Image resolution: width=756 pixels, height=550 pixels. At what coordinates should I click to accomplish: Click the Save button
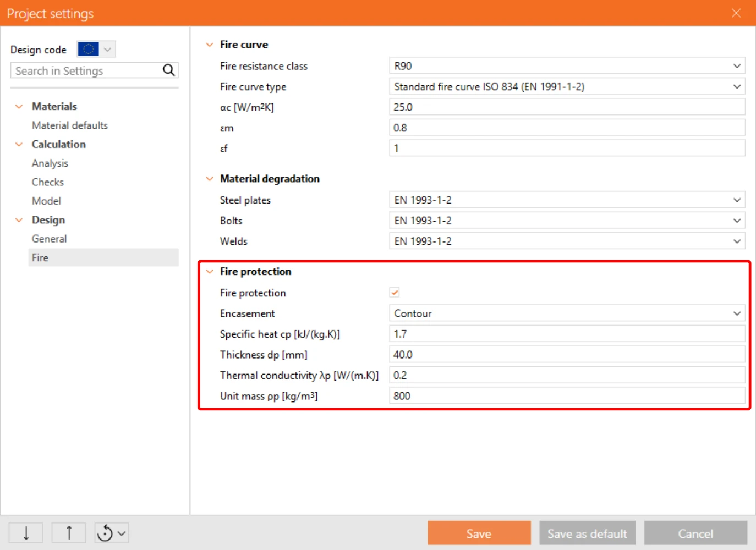pyautogui.click(x=479, y=533)
